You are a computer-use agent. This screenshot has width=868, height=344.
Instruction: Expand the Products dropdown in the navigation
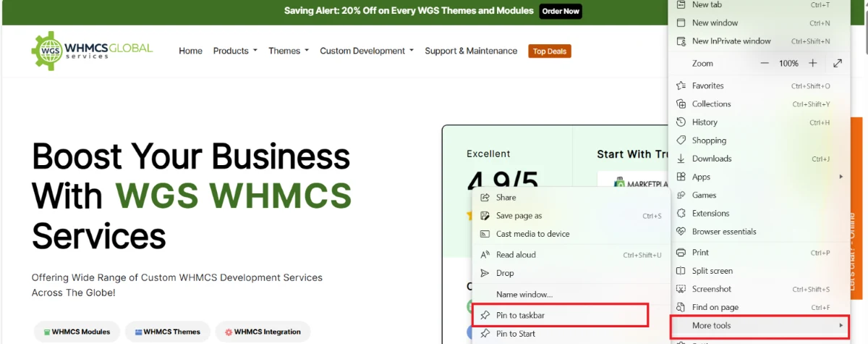pos(235,51)
